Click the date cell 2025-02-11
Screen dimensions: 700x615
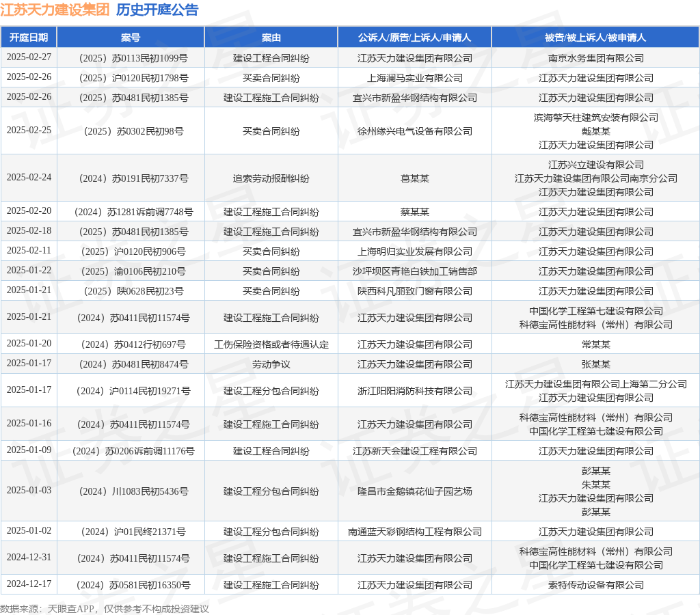[x=29, y=251]
